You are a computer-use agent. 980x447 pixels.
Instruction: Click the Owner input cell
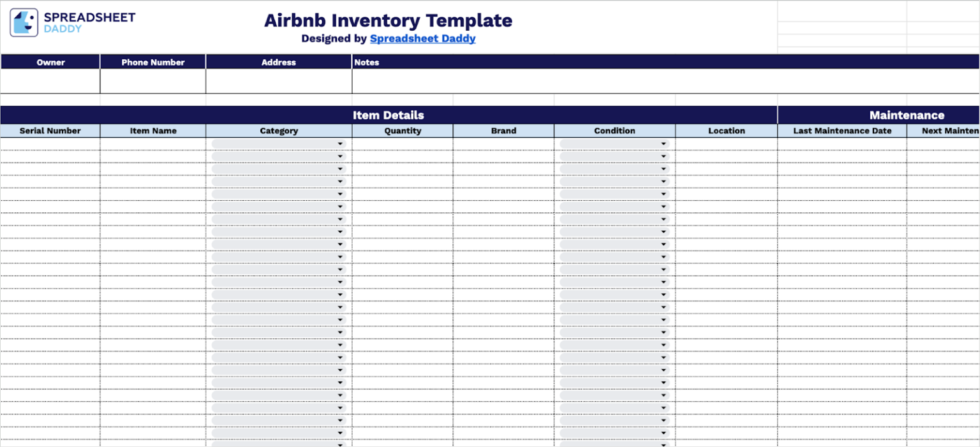click(x=50, y=80)
